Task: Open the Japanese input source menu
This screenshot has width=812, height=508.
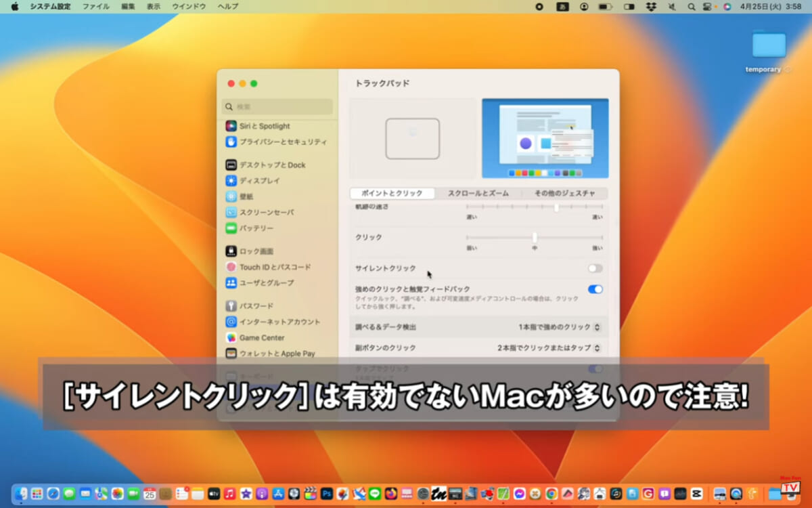Action: 562,6
